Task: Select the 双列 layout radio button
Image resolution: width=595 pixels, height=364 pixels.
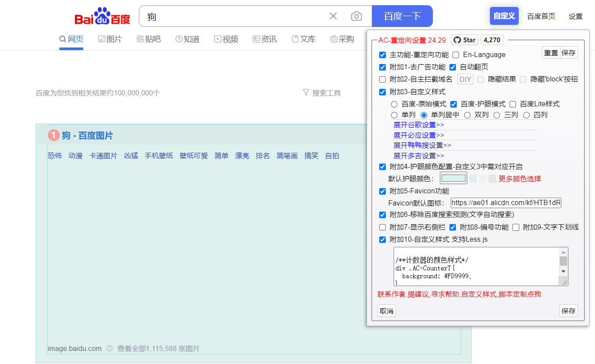Action: click(x=467, y=115)
